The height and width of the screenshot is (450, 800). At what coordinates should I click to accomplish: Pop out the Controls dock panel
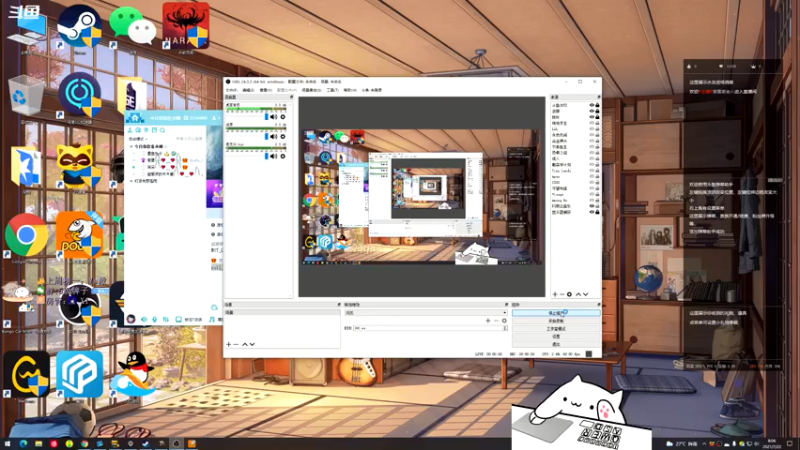pos(598,305)
